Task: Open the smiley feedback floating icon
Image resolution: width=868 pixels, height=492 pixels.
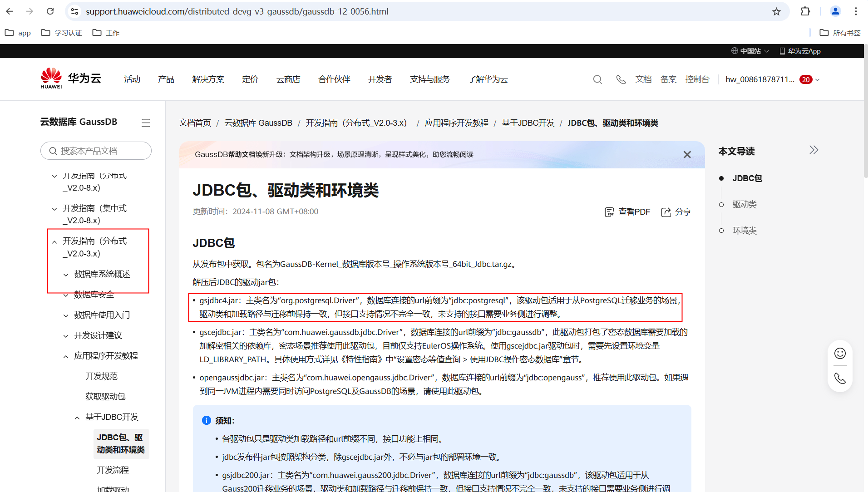Action: pos(840,353)
